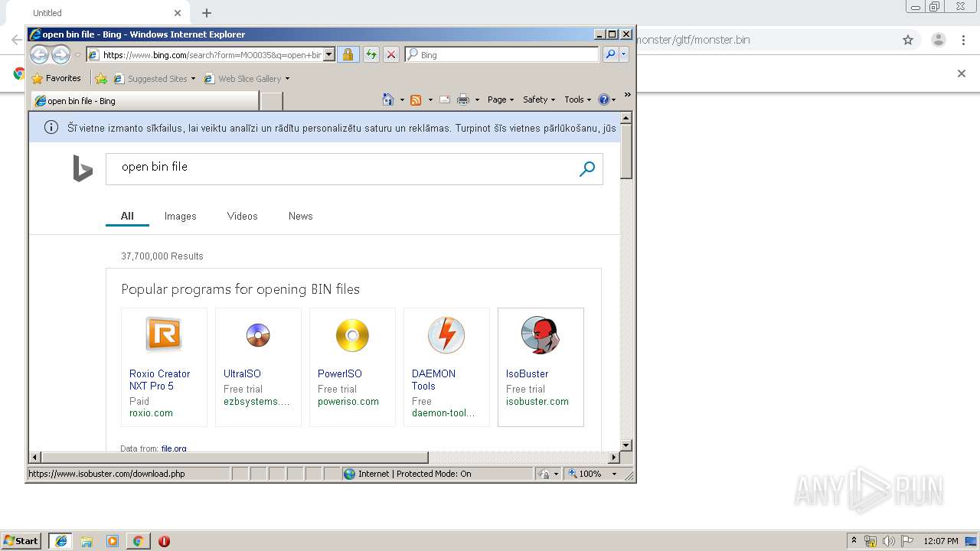The image size is (980, 551).
Task: Click the Bing logo
Action: click(x=83, y=168)
